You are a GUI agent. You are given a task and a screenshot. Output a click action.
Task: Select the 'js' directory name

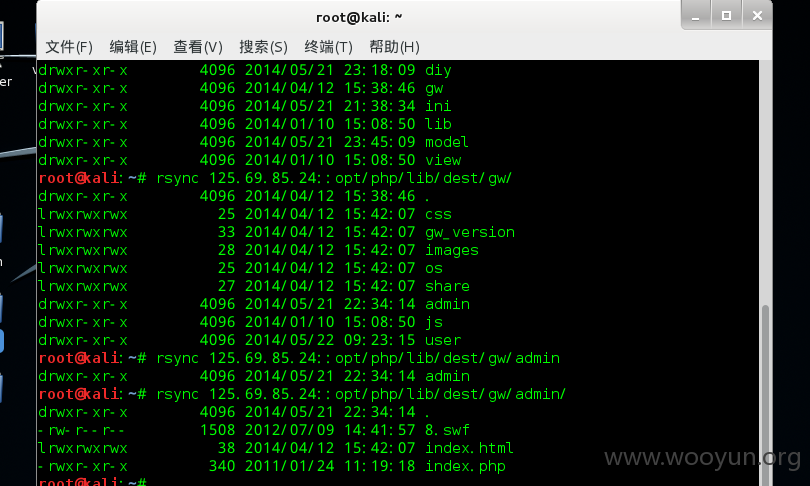434,322
